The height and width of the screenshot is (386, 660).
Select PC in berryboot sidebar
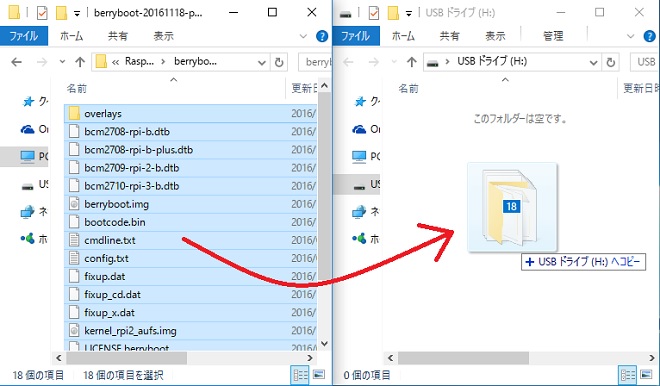34,157
